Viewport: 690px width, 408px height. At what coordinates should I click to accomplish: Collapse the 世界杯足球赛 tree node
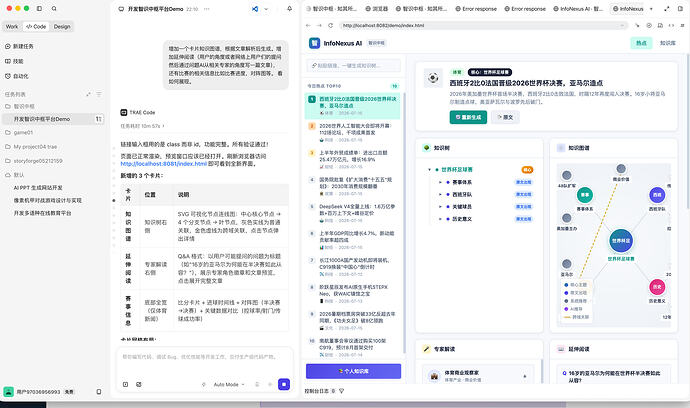coord(429,169)
